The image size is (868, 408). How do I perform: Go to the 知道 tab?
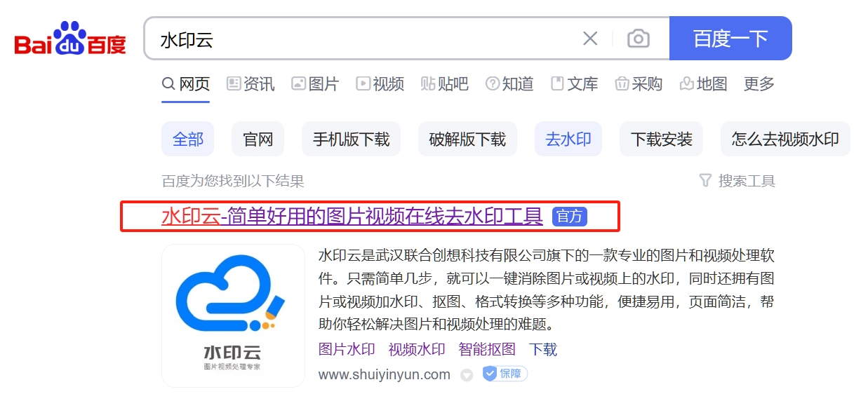509,84
